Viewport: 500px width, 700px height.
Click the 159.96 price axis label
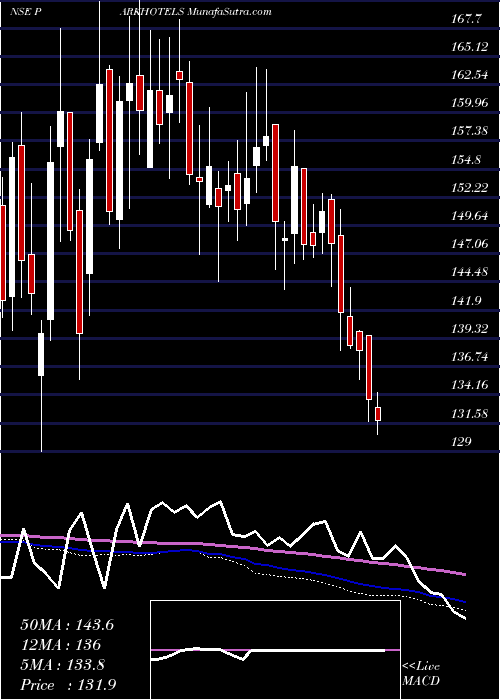coord(470,103)
